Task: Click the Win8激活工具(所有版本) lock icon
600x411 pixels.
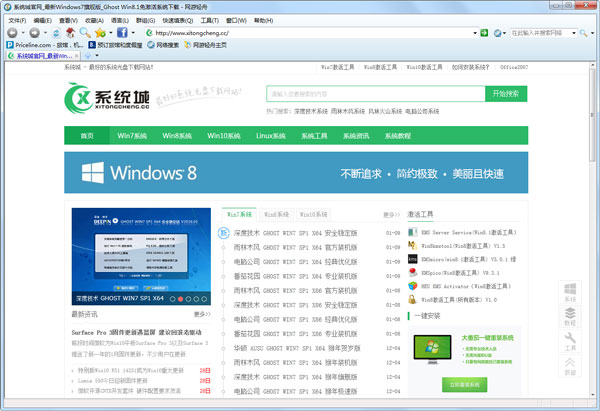Action: point(412,299)
